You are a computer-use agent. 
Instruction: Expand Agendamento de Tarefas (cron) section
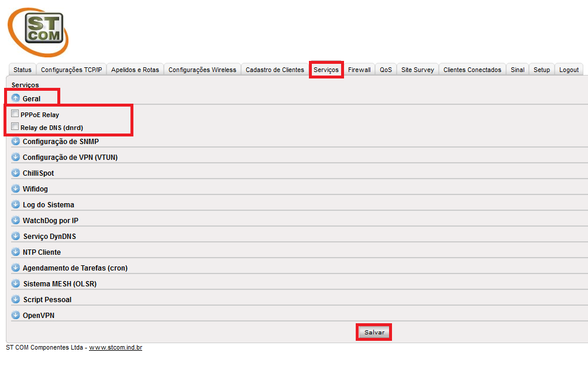click(x=75, y=268)
